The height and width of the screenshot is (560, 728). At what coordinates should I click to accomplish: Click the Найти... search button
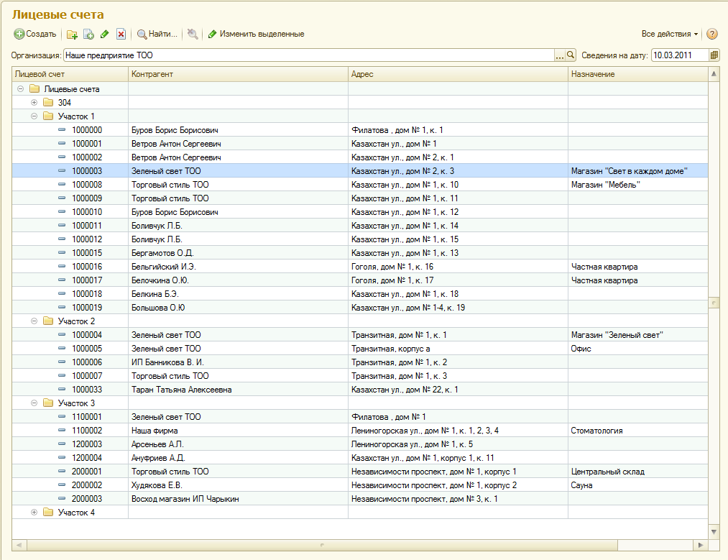click(157, 34)
